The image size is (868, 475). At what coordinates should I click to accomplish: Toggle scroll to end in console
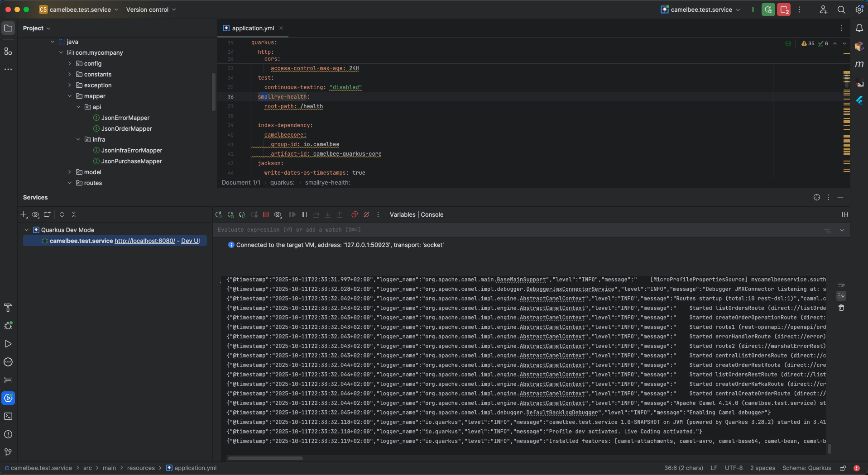841,296
